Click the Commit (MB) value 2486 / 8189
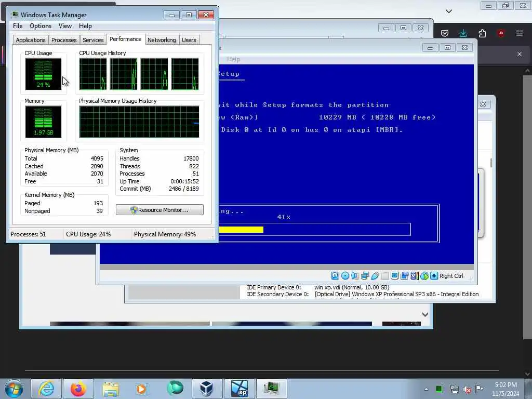This screenshot has height=399, width=532. [x=183, y=189]
